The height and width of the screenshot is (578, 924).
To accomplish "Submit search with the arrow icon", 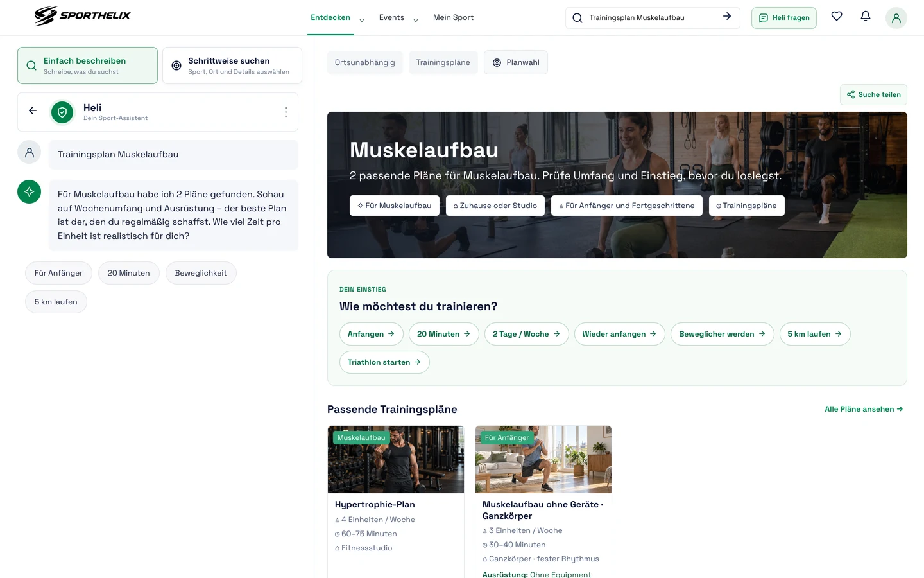I will pos(727,17).
